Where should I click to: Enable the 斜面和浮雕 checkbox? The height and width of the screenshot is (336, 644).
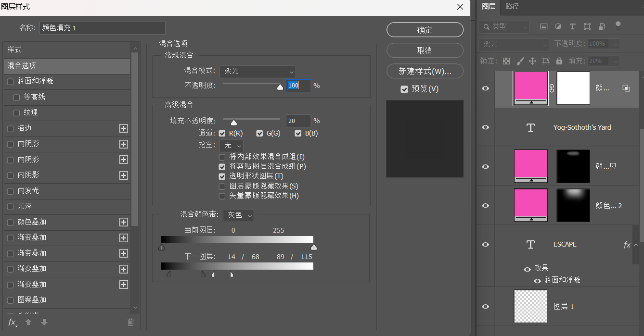point(11,82)
